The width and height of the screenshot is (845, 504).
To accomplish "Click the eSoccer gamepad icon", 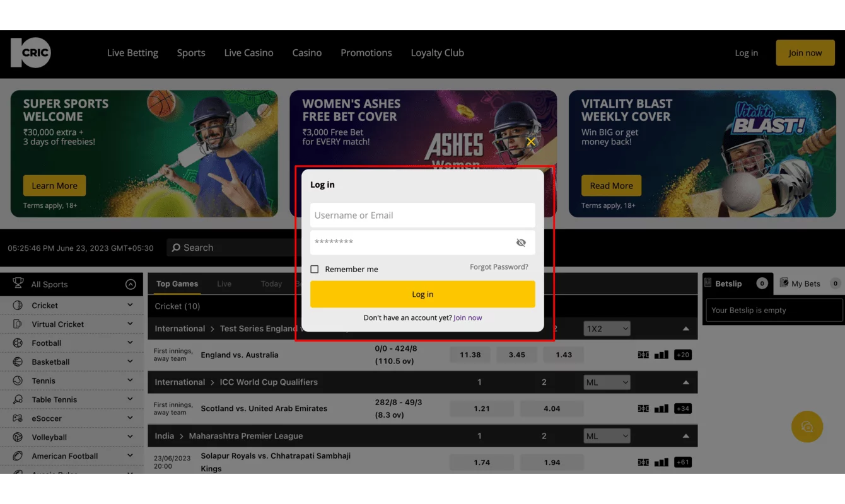I will 19,418.
